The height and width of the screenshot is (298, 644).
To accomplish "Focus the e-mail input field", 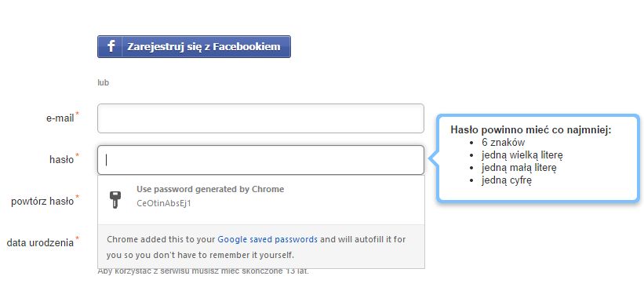I will tap(260, 118).
